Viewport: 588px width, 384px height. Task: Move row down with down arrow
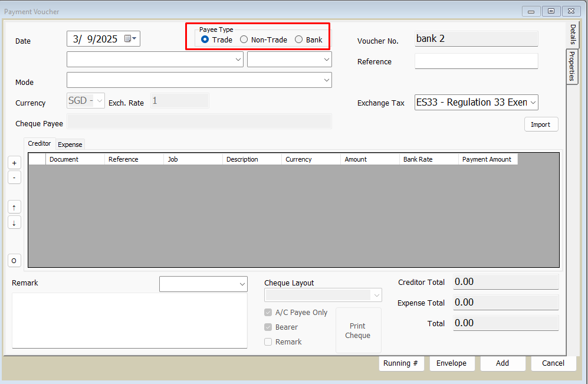tap(14, 222)
